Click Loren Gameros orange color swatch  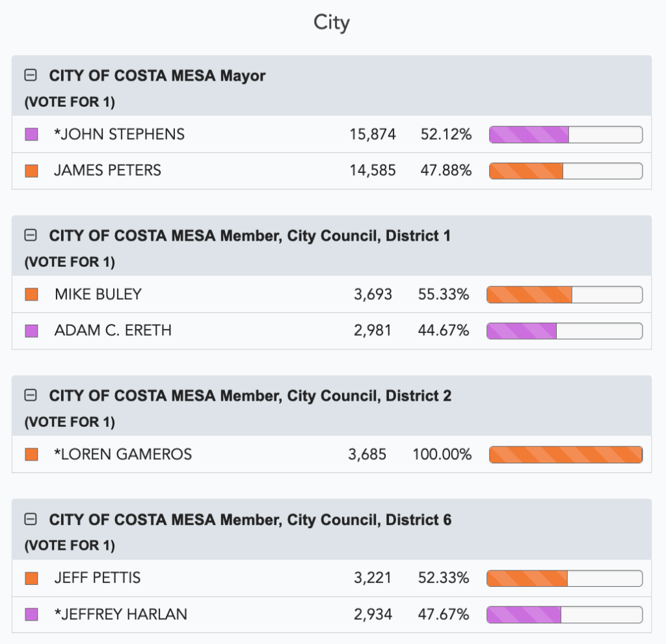coord(31,455)
